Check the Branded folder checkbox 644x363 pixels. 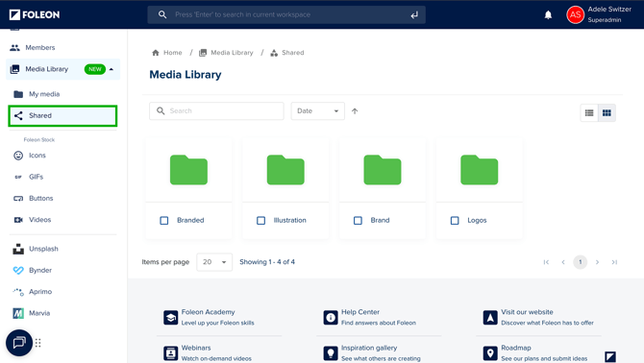tap(163, 221)
